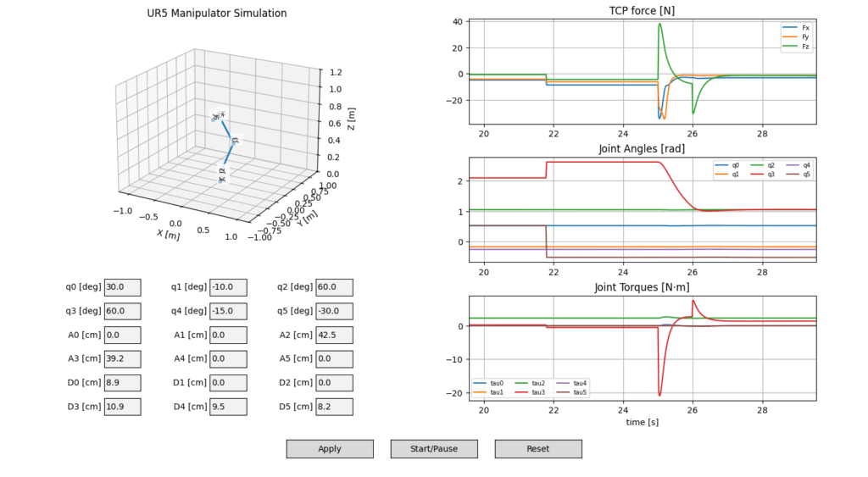Click the D0 [cm] input field

click(122, 383)
